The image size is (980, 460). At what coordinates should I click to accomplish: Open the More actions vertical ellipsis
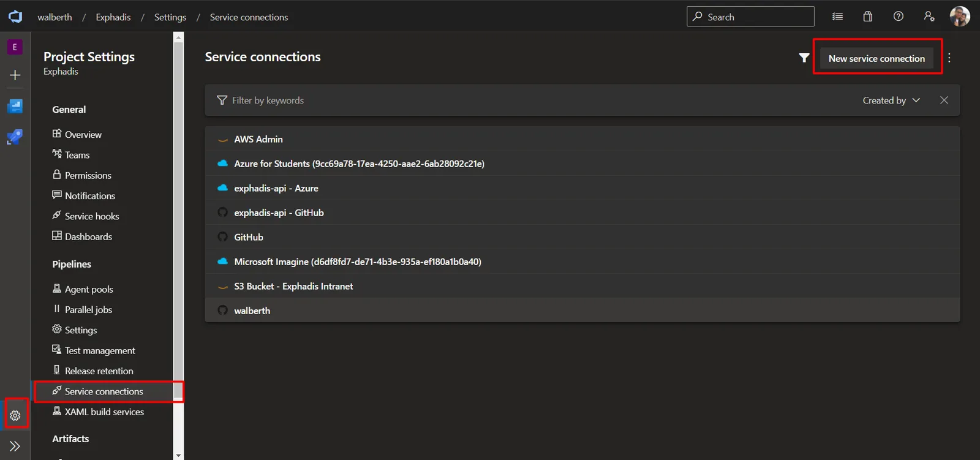(x=949, y=58)
